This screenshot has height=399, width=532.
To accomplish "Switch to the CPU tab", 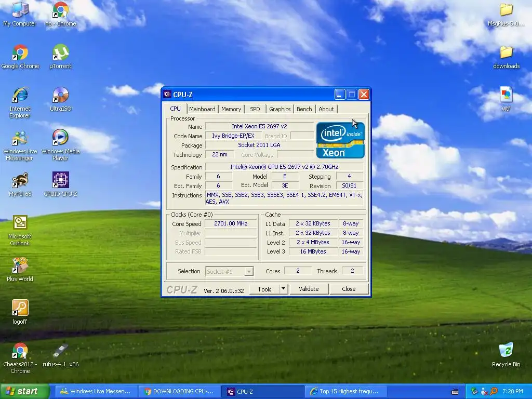I will [176, 109].
